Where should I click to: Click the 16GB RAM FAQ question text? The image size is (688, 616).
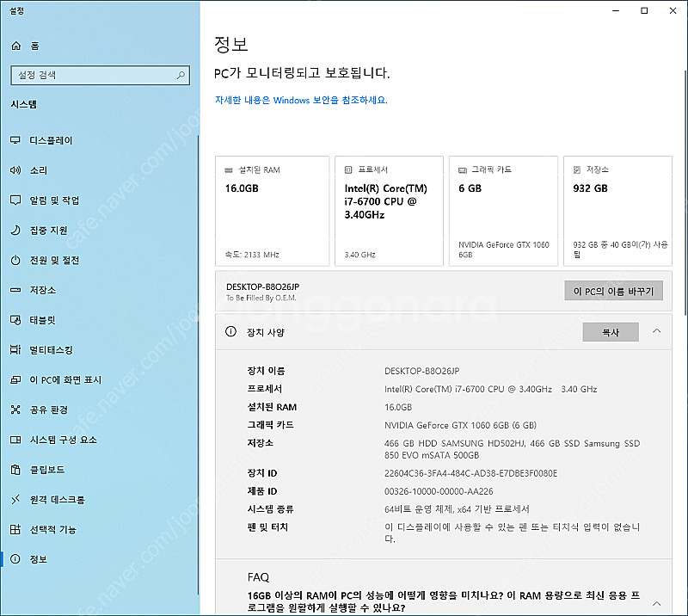[443, 601]
